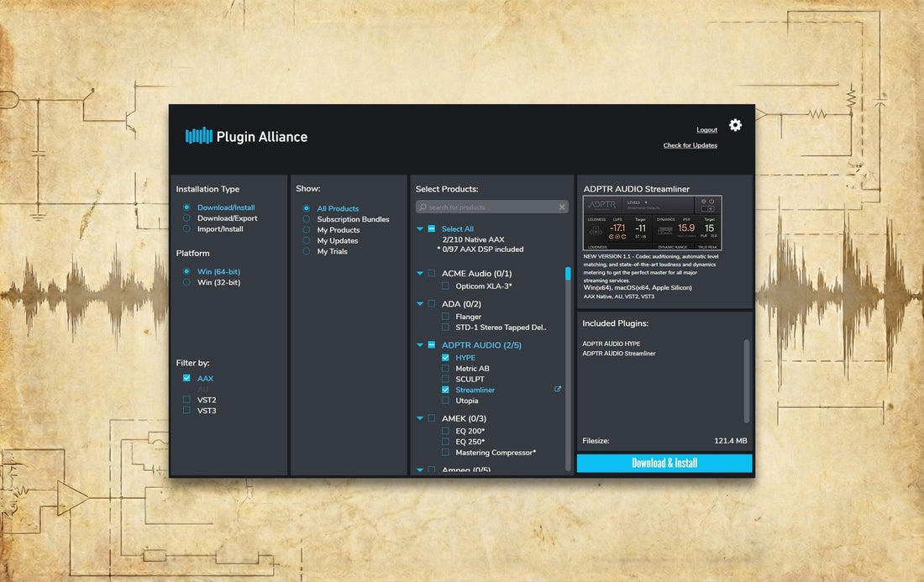Viewport: 924px width, 582px height.
Task: Click the Check for Updates link
Action: click(690, 145)
